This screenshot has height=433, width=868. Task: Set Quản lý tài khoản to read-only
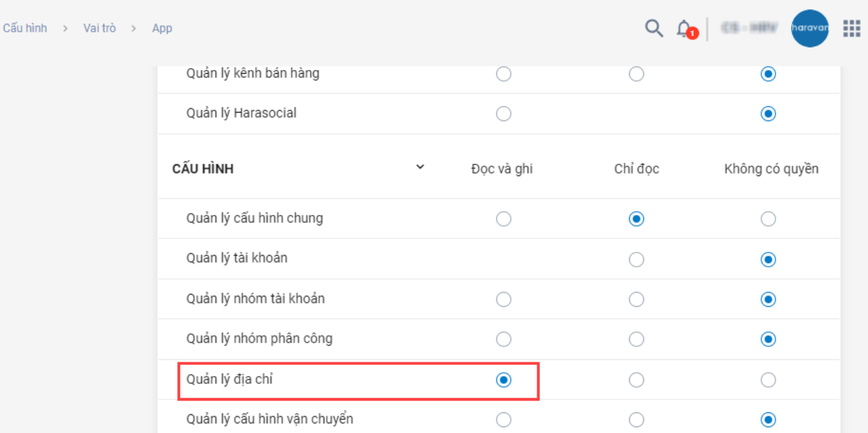click(x=636, y=260)
